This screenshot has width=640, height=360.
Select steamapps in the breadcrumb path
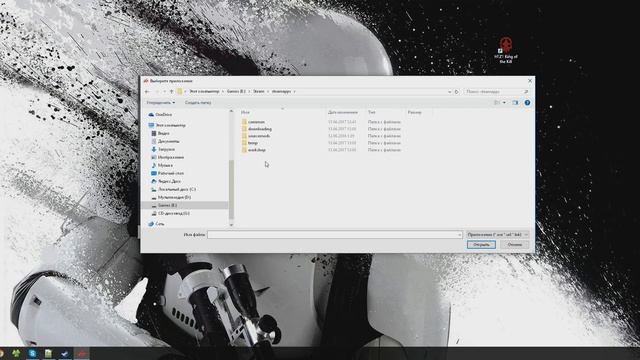coord(281,91)
